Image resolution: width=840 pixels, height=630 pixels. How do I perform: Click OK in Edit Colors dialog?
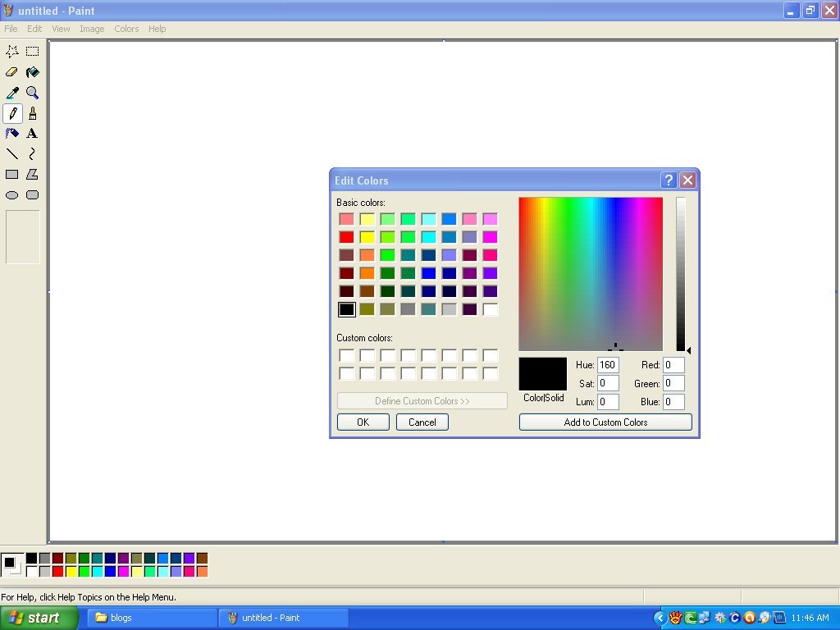[x=363, y=422]
